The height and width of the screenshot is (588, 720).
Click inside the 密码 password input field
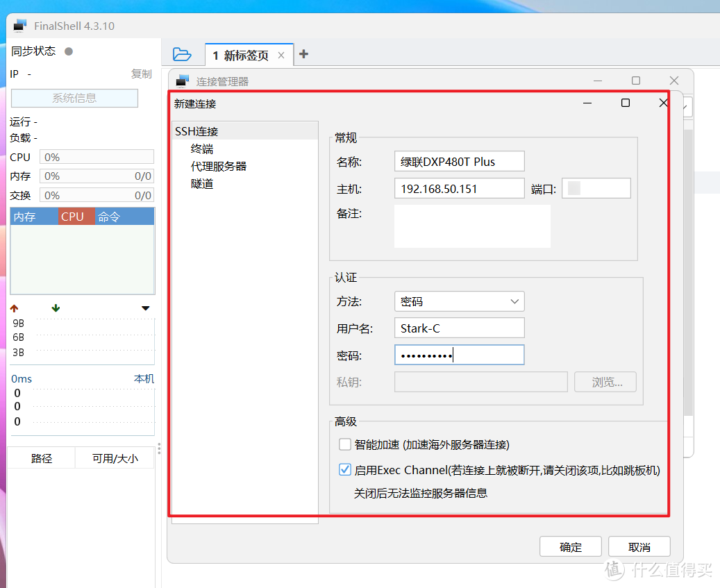click(459, 354)
